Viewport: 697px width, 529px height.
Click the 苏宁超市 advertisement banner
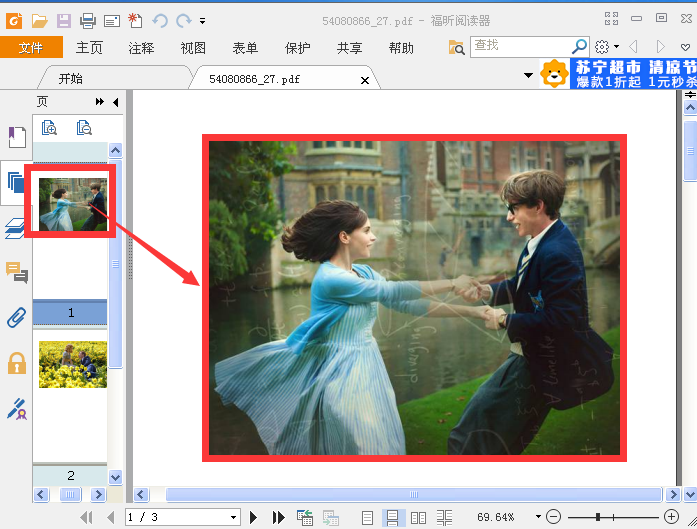[618, 74]
